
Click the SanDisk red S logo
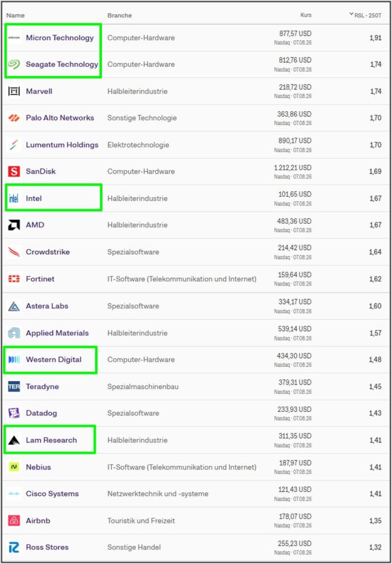14,172
